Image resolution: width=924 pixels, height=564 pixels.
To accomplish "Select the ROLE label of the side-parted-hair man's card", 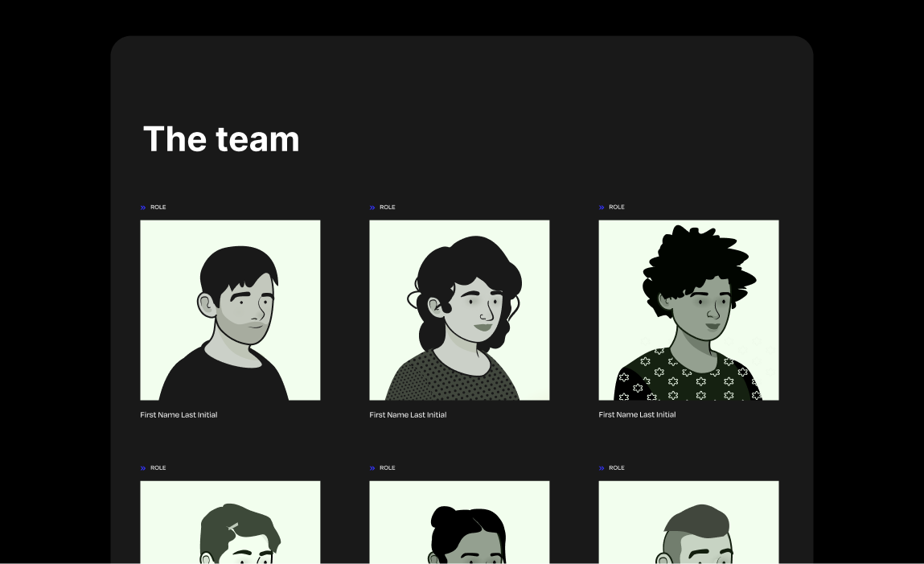I will (x=158, y=468).
